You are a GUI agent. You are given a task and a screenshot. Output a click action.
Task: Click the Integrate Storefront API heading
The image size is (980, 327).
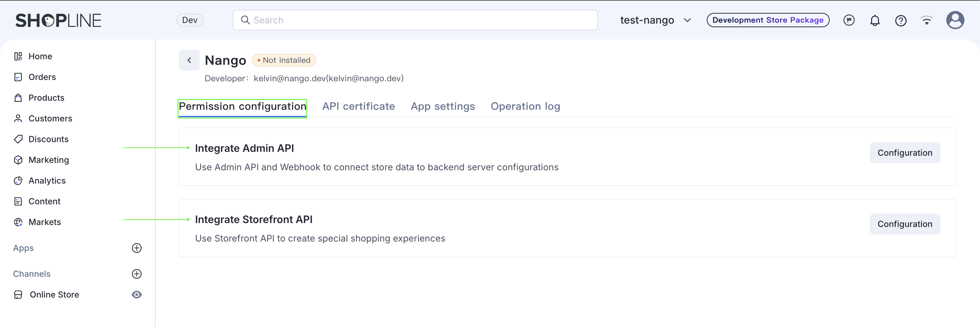coord(254,220)
